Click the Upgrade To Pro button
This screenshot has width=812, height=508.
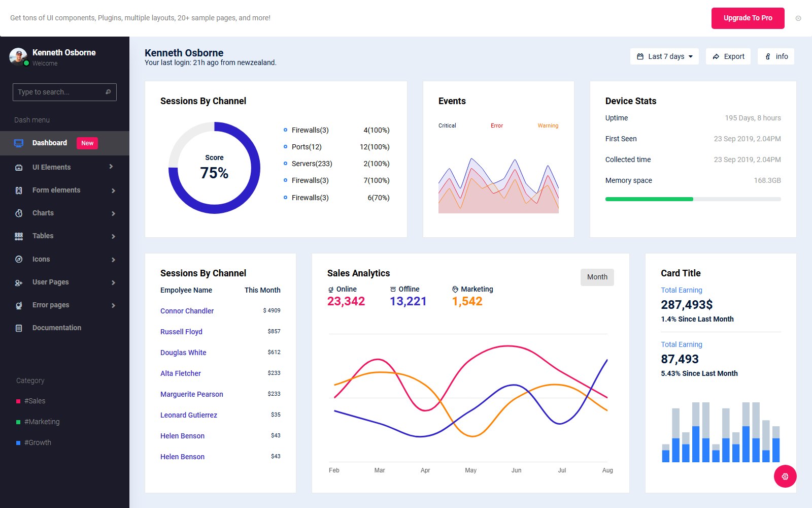[x=748, y=18]
